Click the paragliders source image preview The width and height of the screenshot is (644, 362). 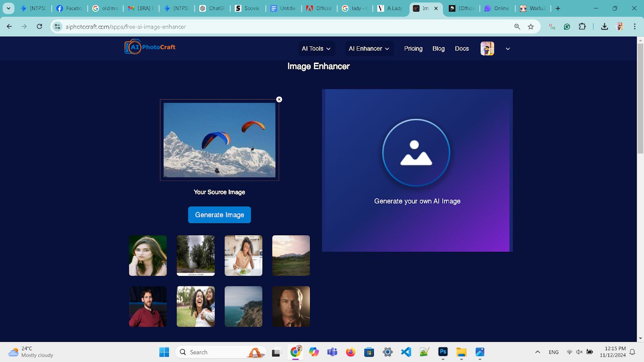click(x=219, y=140)
